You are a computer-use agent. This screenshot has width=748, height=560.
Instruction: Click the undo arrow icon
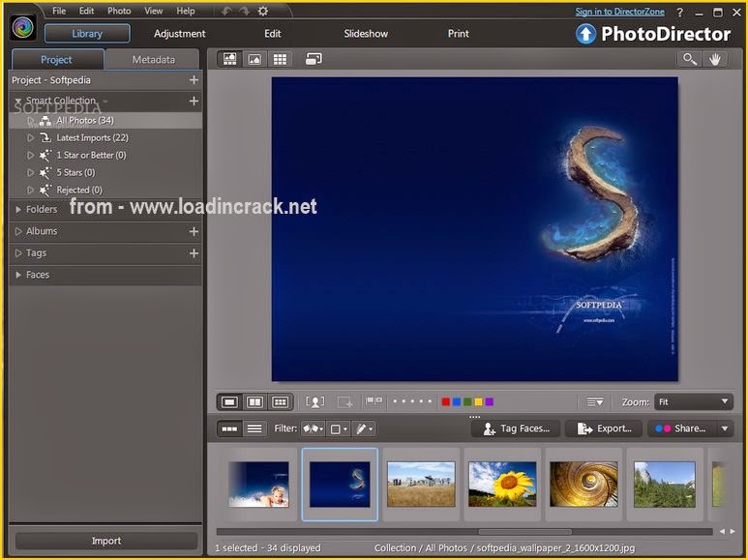point(227,11)
